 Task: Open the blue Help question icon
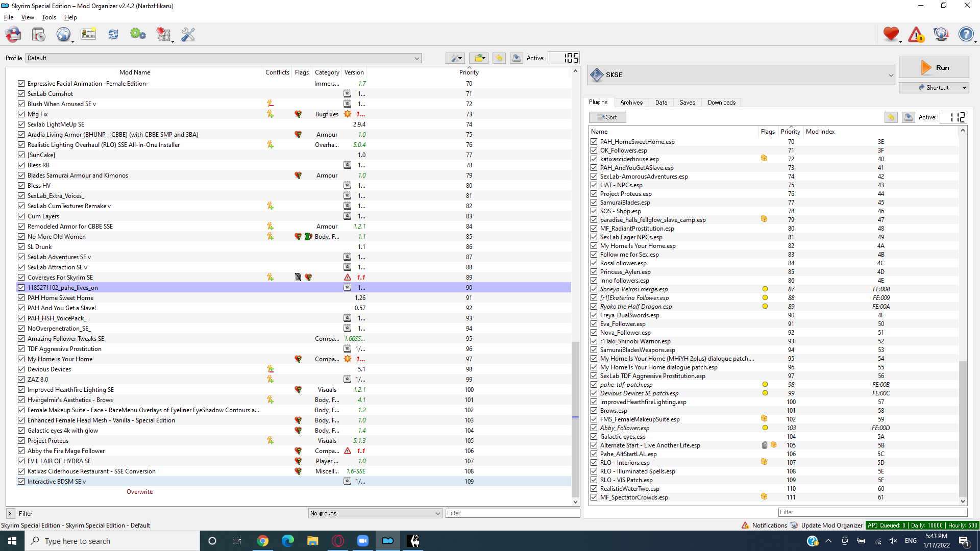pyautogui.click(x=966, y=35)
